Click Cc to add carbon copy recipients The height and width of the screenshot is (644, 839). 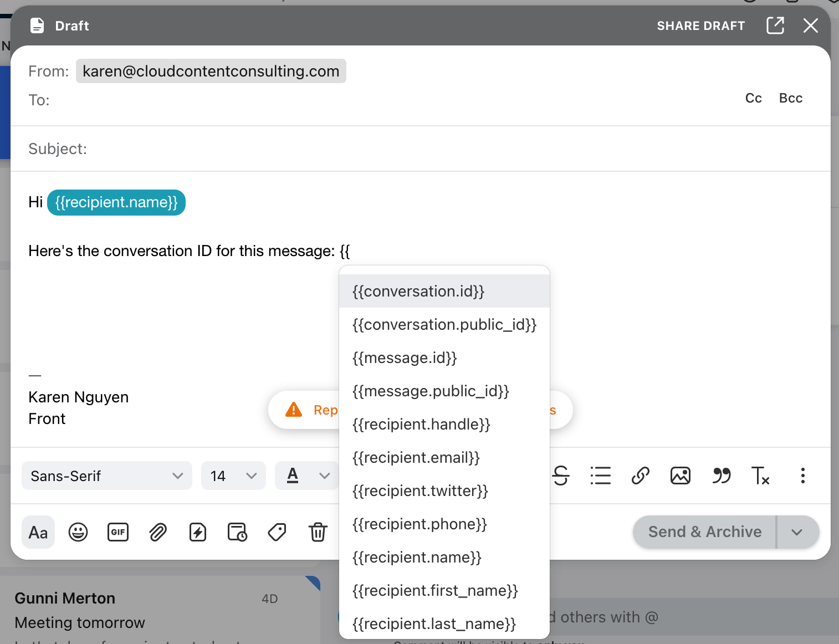point(753,98)
